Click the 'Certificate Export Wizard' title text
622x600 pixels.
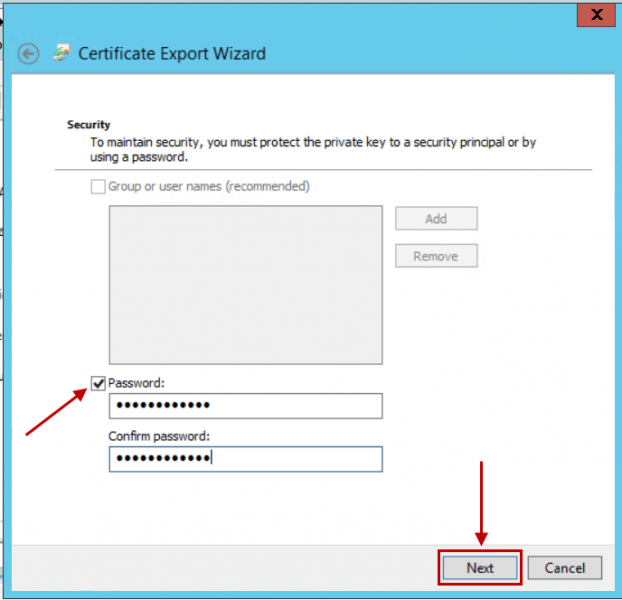pyautogui.click(x=172, y=54)
